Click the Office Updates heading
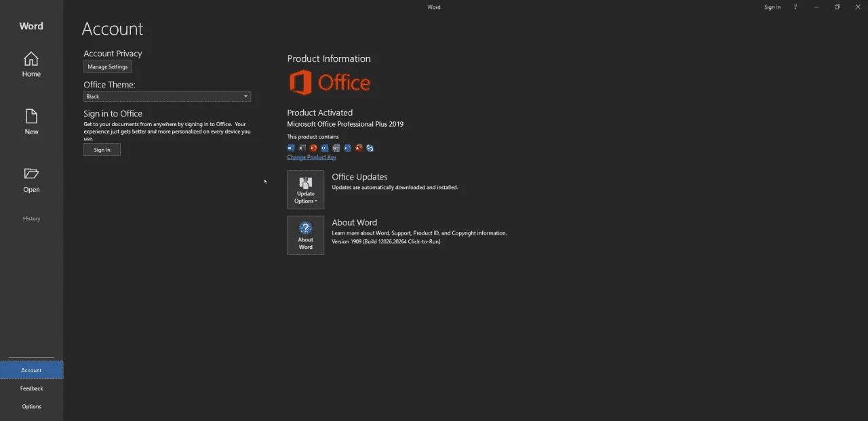 click(x=359, y=177)
